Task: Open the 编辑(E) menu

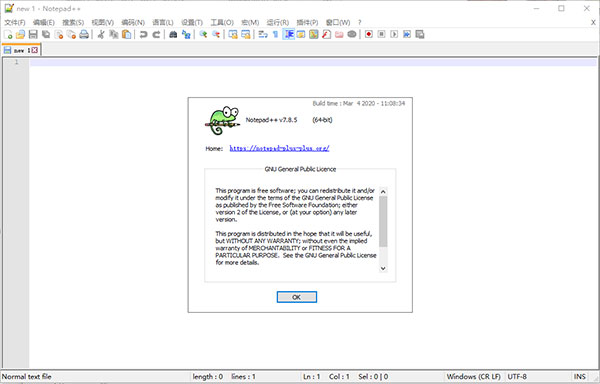Action: (44, 23)
